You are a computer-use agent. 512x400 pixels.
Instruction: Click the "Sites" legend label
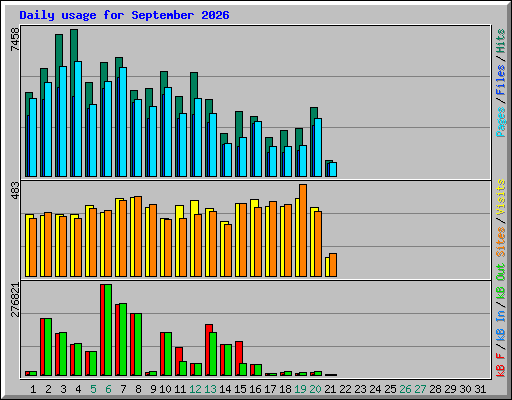(x=501, y=242)
